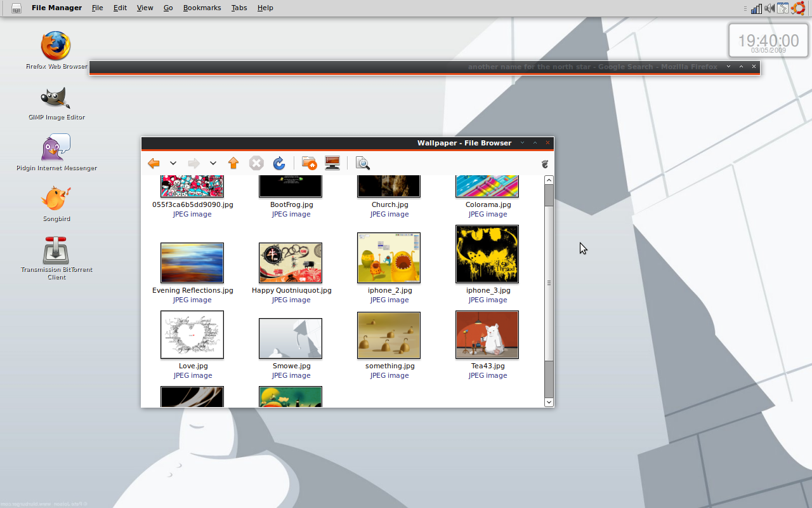Open the Tabs menu
Screen dimensions: 812x508
pyautogui.click(x=239, y=8)
